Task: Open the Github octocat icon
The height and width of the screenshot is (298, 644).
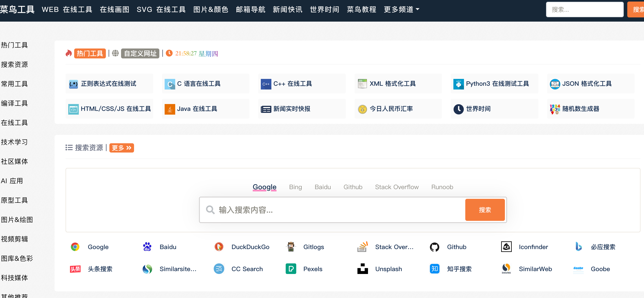Action: click(434, 247)
